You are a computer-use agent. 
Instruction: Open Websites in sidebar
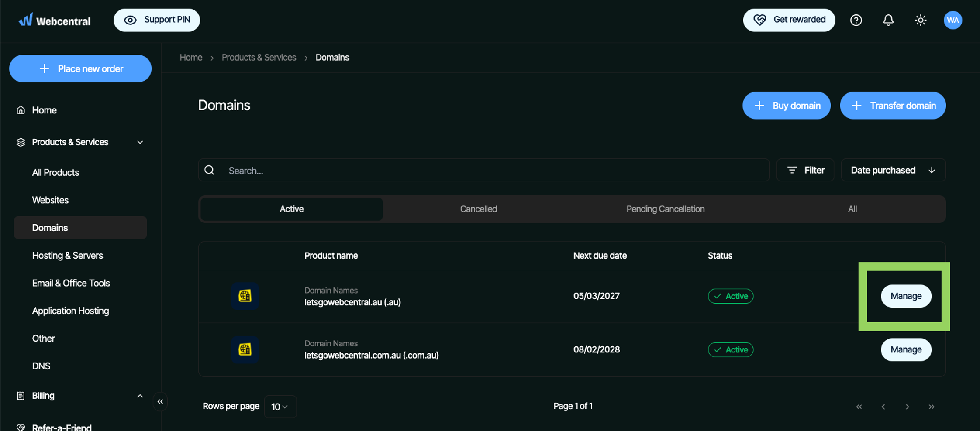(x=50, y=200)
